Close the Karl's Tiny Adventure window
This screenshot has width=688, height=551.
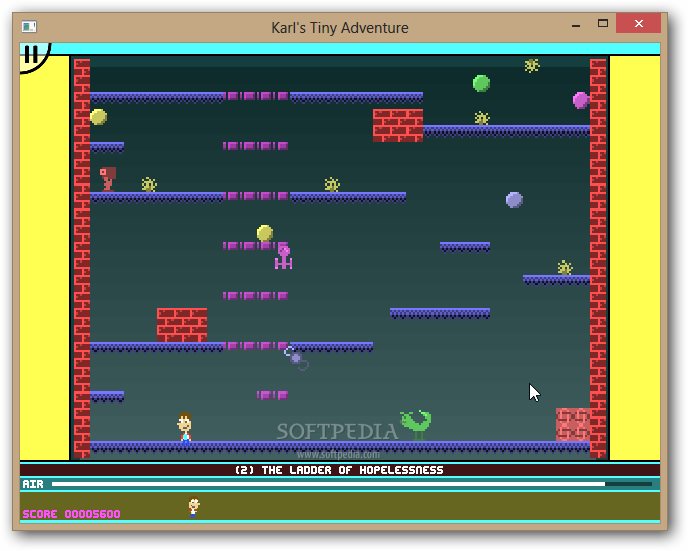coord(638,23)
